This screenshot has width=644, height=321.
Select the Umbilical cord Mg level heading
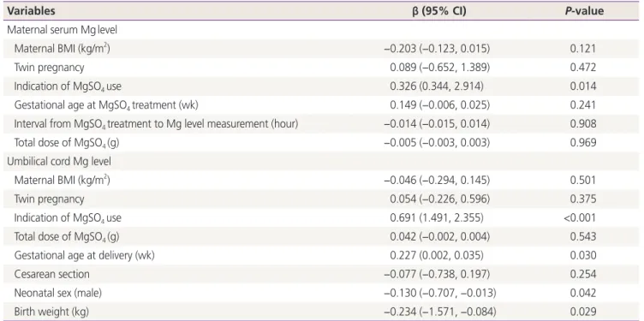[x=59, y=161]
